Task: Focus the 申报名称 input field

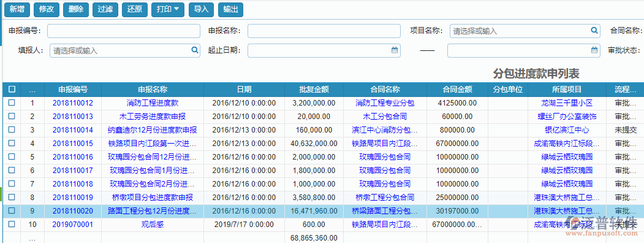Action: click(324, 31)
